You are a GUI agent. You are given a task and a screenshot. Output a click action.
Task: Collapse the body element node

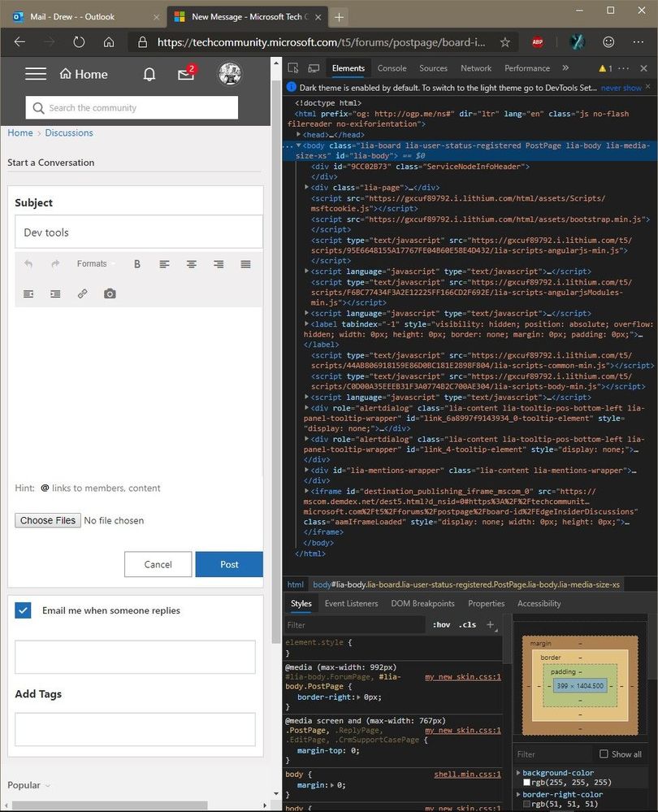299,145
